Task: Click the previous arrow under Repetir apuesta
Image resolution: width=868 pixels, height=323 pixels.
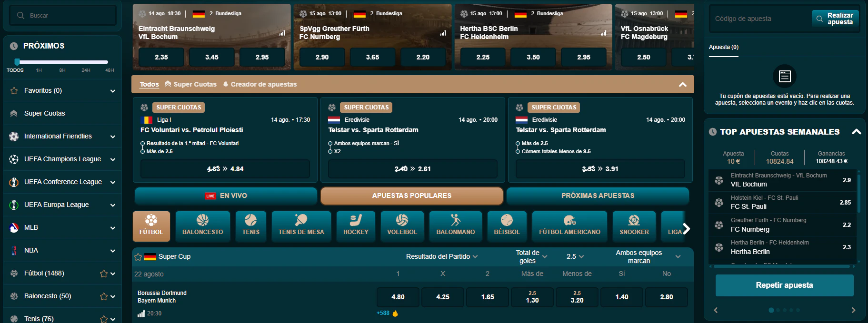Action: (x=716, y=310)
